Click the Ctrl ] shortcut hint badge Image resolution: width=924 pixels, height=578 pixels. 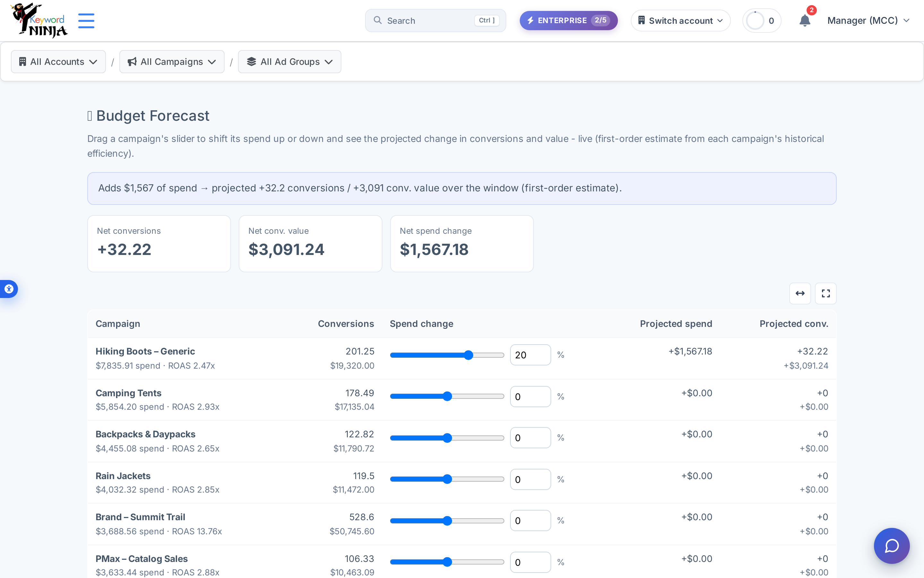pyautogui.click(x=487, y=20)
